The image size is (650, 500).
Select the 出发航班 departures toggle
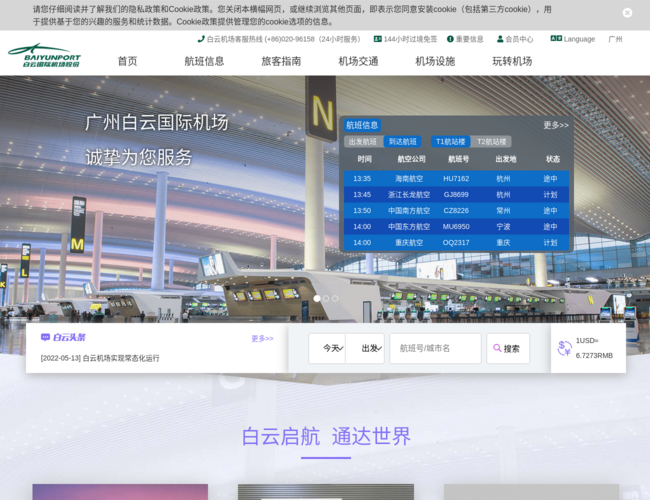click(363, 142)
